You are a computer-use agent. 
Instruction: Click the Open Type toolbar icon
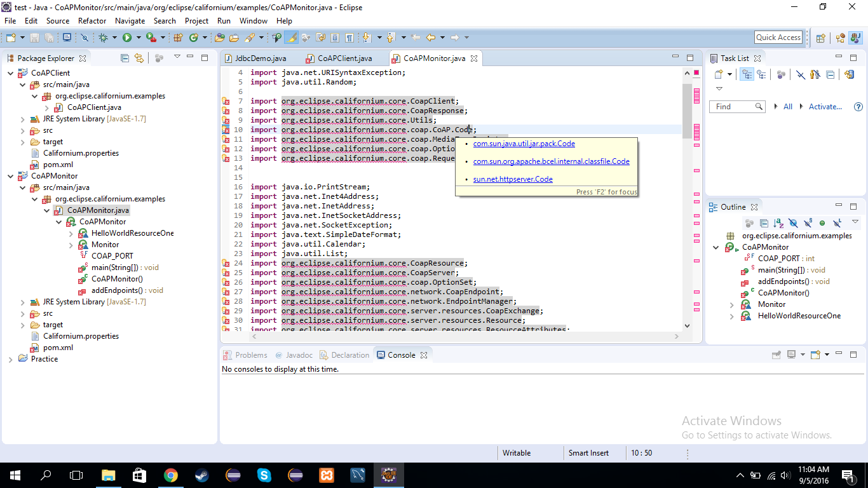coord(220,37)
